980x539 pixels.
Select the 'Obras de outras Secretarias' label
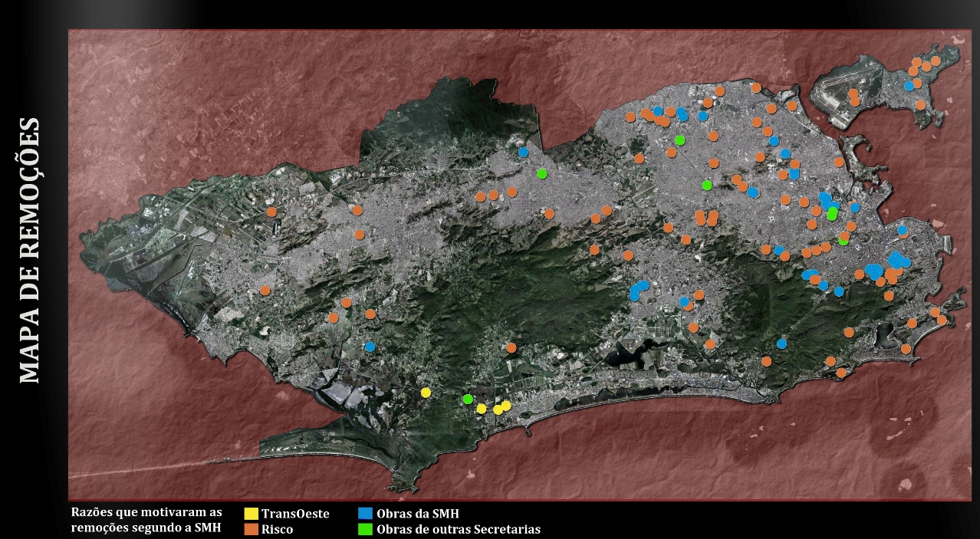(x=459, y=529)
